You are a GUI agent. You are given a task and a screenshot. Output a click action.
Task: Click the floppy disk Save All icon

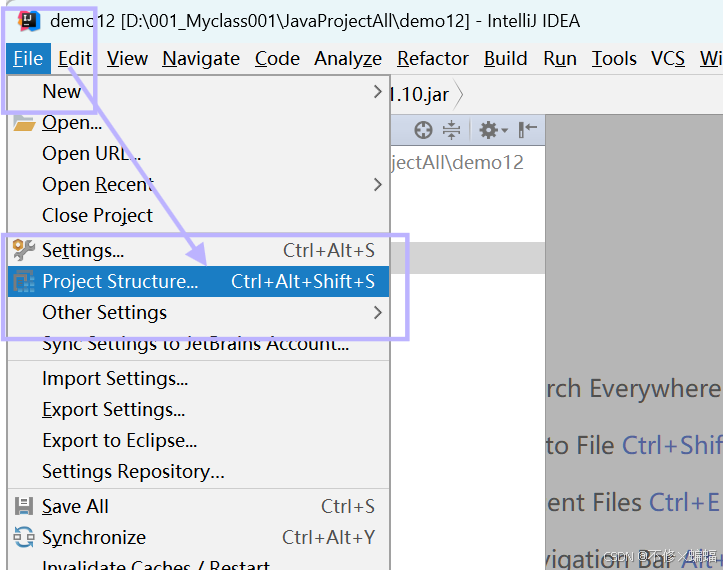coord(24,506)
